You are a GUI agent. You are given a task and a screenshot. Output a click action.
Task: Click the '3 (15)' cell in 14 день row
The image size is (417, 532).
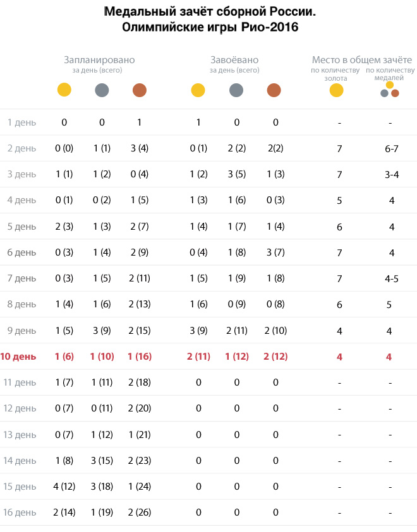[x=102, y=461]
